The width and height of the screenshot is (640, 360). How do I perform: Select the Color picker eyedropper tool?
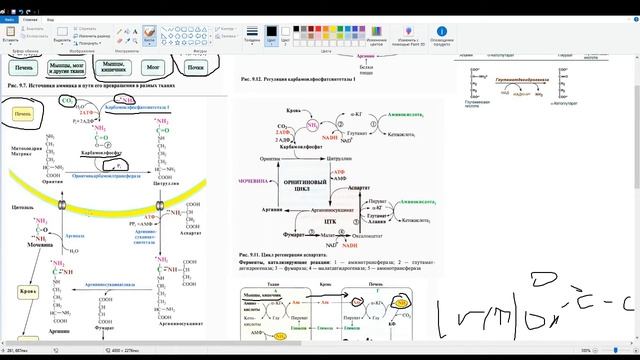tap(127, 40)
